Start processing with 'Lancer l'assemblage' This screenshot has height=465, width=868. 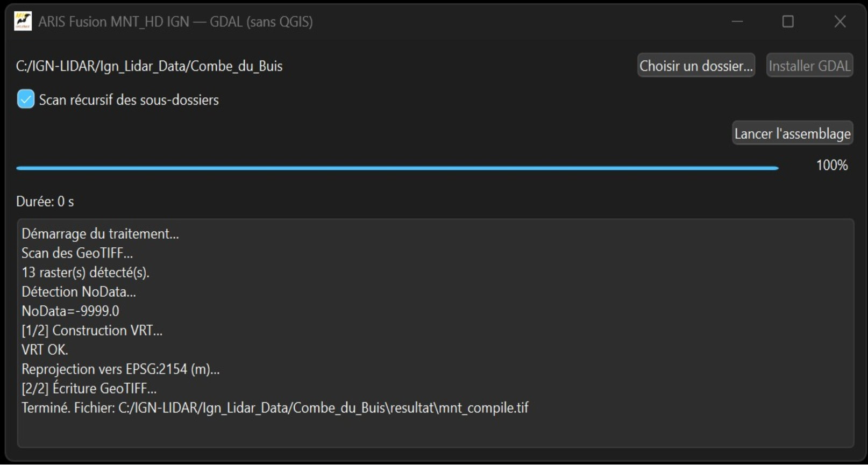click(x=792, y=133)
